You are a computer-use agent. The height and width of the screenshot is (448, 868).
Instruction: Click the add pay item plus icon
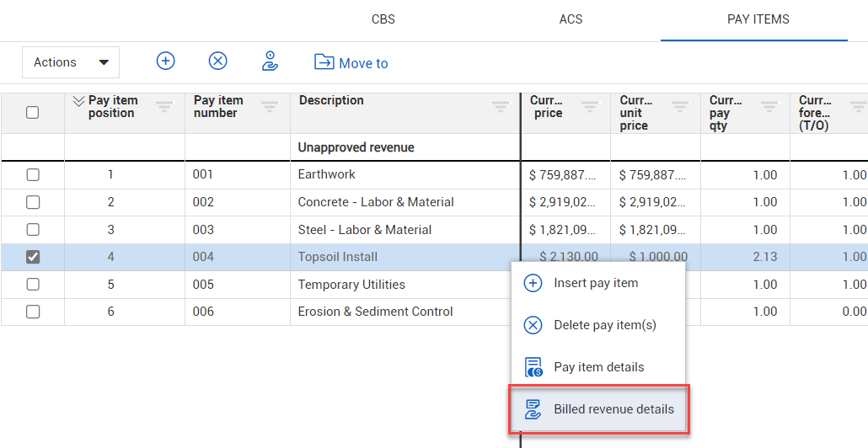(x=166, y=61)
